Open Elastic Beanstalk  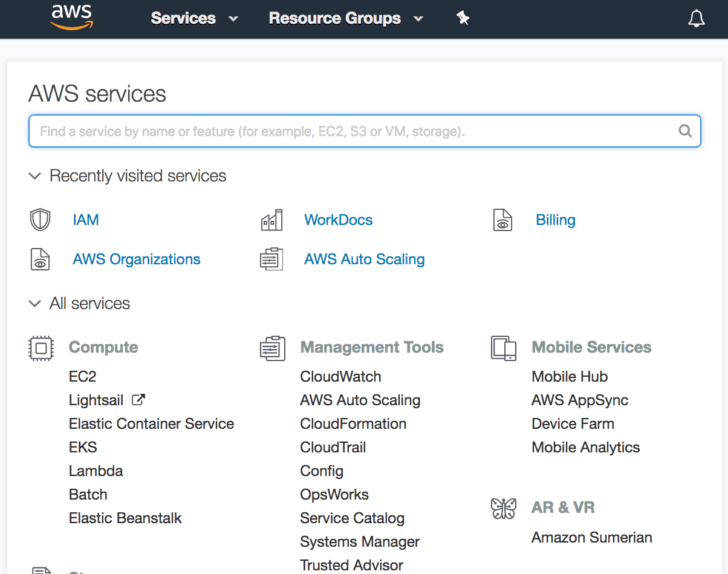(126, 518)
